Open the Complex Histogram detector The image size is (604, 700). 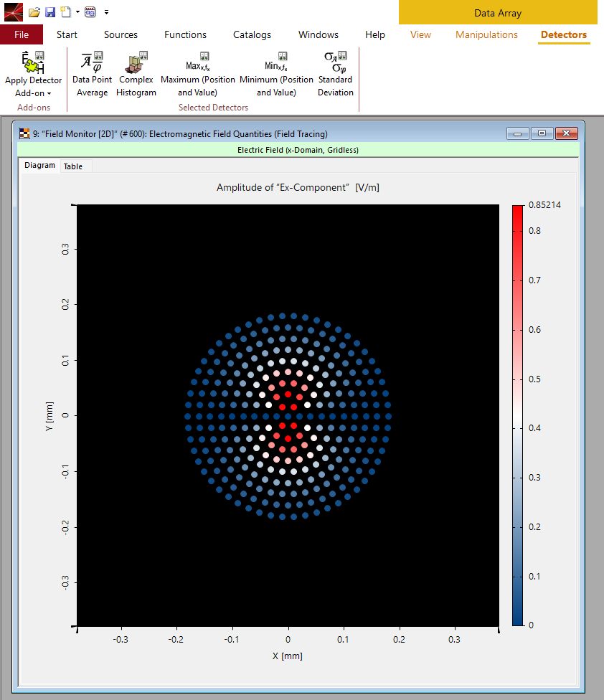pyautogui.click(x=136, y=74)
